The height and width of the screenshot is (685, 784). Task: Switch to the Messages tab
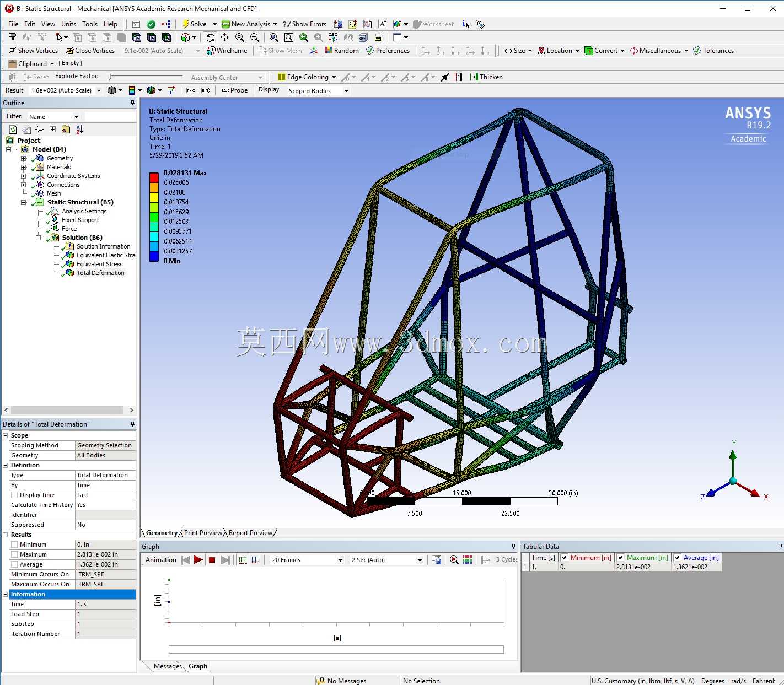[x=168, y=666]
